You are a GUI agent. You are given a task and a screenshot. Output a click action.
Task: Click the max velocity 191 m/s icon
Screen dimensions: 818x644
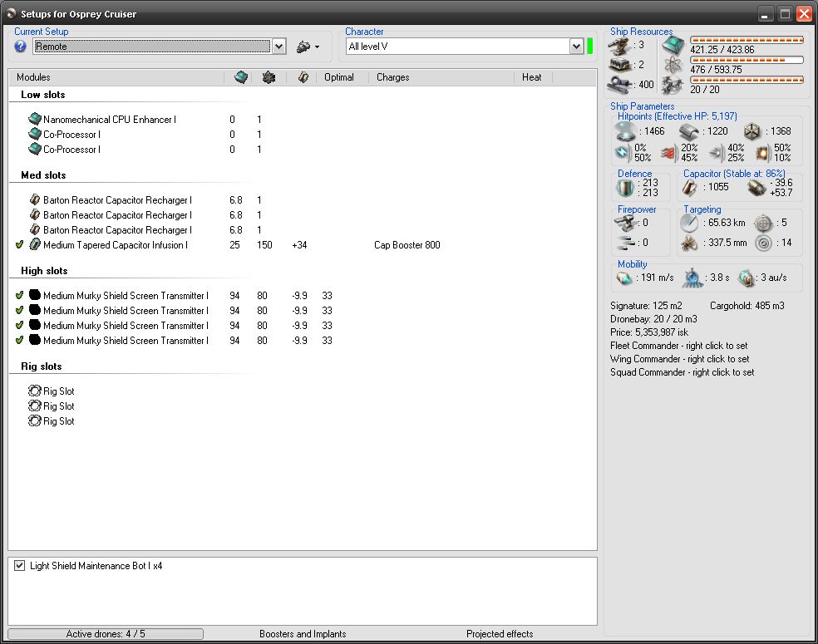tap(624, 278)
